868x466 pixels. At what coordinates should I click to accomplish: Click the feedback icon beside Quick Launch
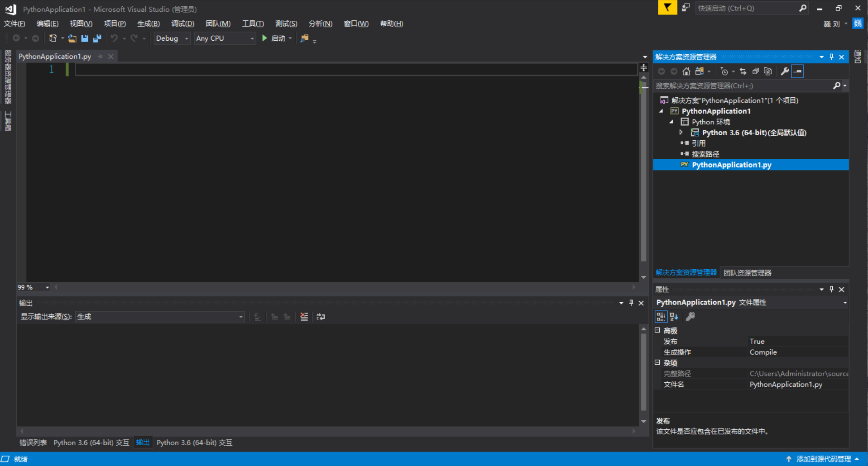(x=686, y=8)
